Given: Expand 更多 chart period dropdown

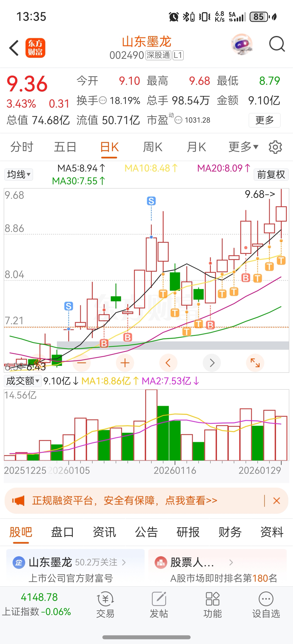Looking at the screenshot, I should pos(243,147).
